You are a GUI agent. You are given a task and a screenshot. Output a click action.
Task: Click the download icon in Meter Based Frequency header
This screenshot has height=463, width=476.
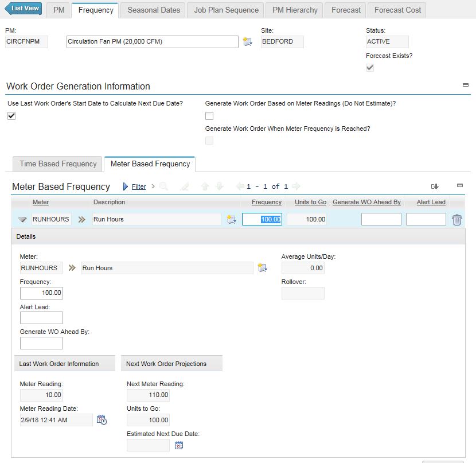pos(435,186)
